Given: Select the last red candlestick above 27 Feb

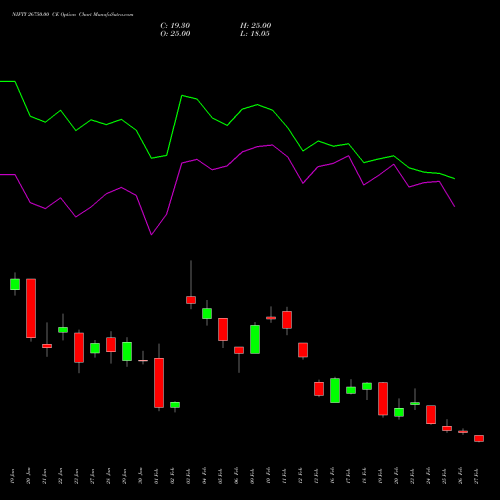Looking at the screenshot, I should tap(479, 438).
